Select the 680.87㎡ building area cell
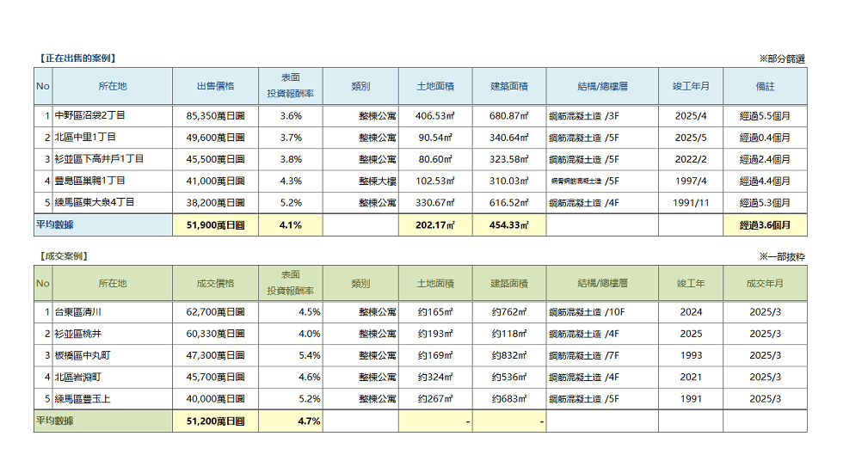The image size is (868, 461). [x=508, y=115]
